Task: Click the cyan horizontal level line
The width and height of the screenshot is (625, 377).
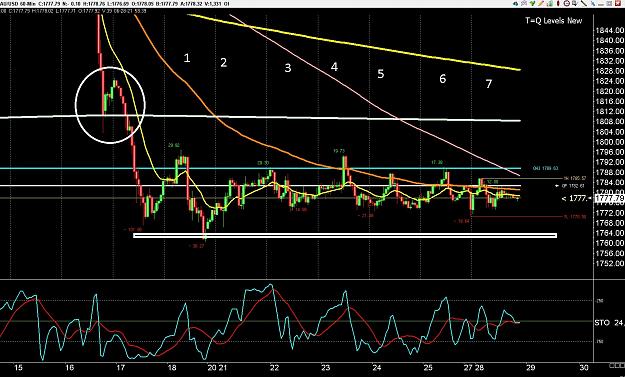Action: coord(259,168)
